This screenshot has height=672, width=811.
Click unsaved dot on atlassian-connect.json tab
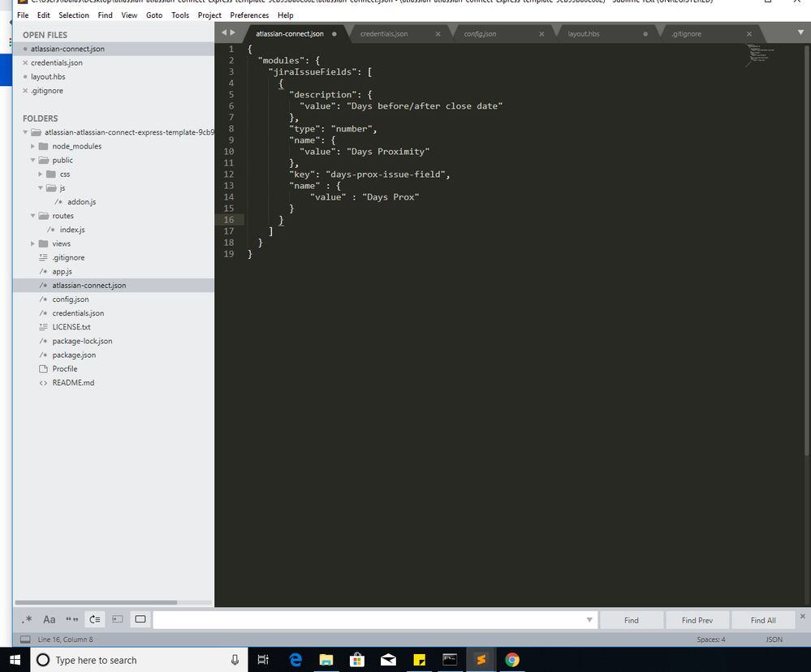[x=334, y=34]
